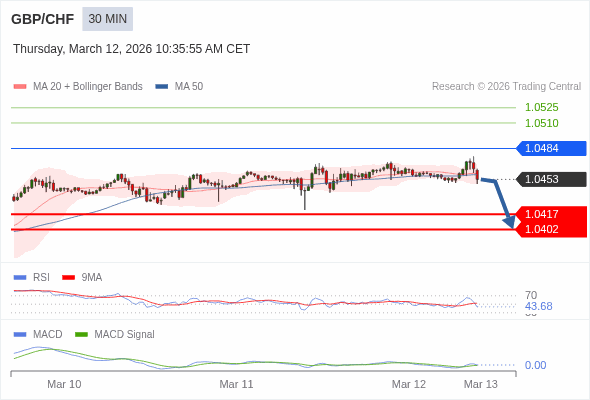Click the Mar 13 date axis label

pyautogui.click(x=481, y=384)
